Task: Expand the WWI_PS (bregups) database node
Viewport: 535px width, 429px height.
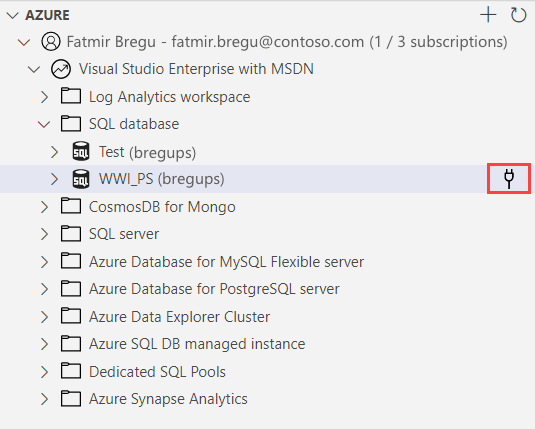Action: 54,179
